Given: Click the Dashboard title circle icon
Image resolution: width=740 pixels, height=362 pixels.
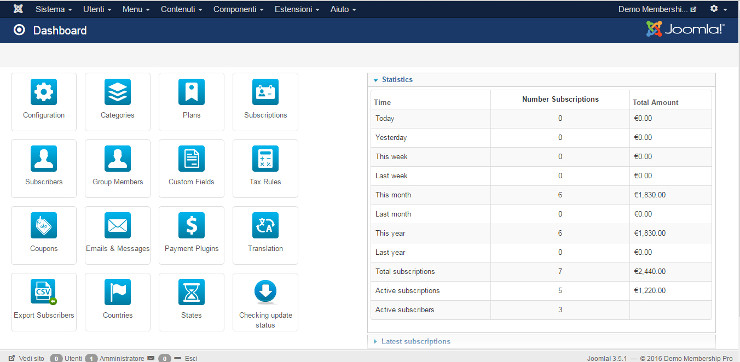Looking at the screenshot, I should pyautogui.click(x=19, y=30).
